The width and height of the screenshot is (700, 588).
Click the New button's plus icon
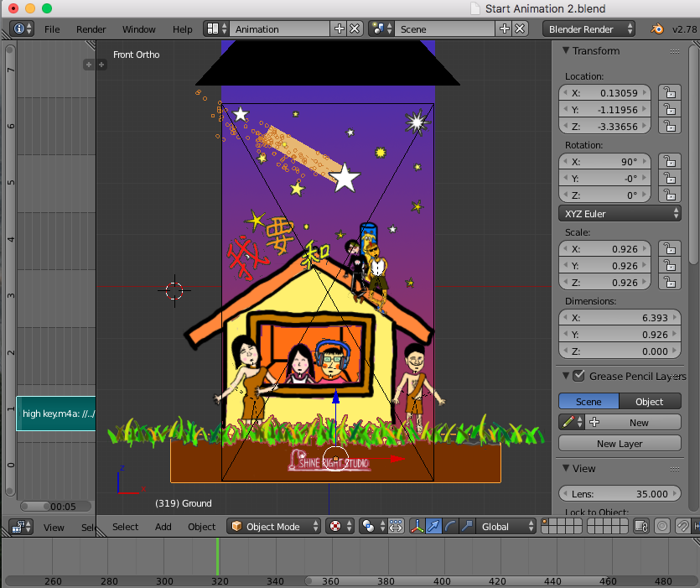coord(594,422)
